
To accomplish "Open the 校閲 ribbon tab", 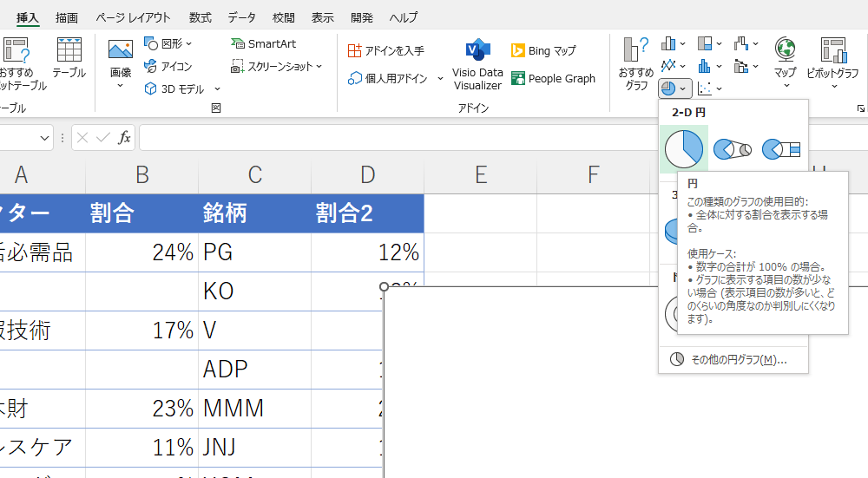I will click(x=284, y=17).
